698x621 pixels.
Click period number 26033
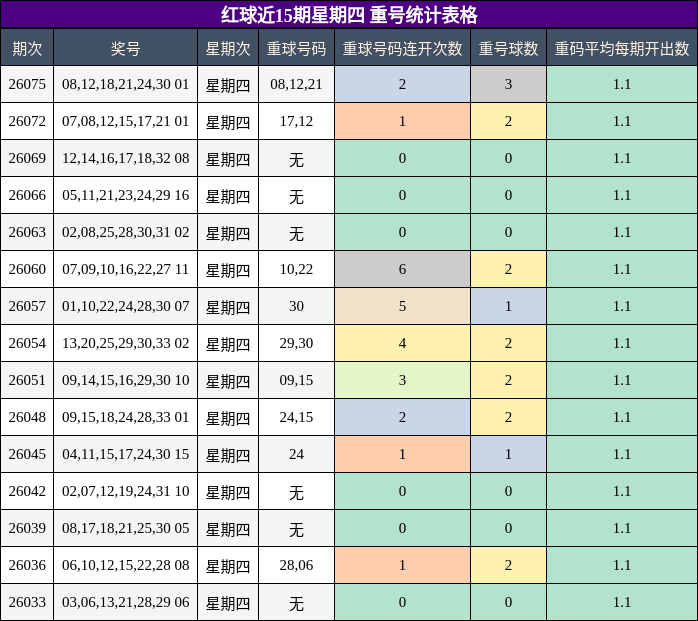[27, 601]
